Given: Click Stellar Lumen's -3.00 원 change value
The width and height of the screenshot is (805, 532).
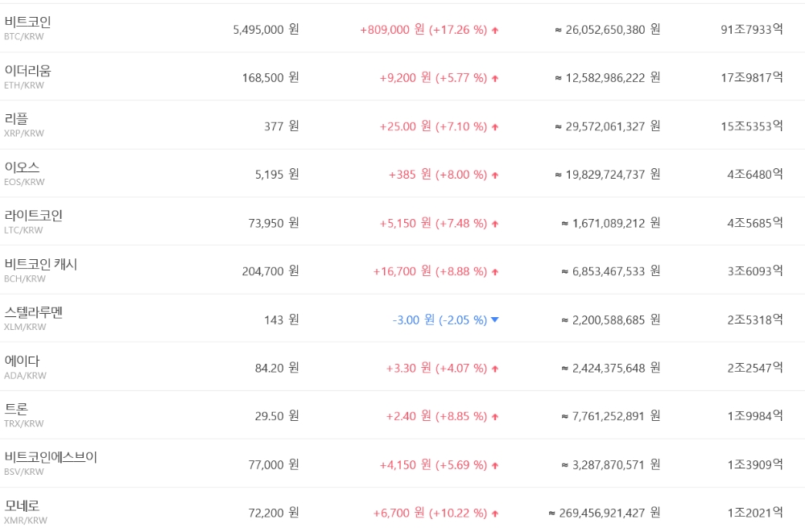Looking at the screenshot, I should (x=413, y=320).
